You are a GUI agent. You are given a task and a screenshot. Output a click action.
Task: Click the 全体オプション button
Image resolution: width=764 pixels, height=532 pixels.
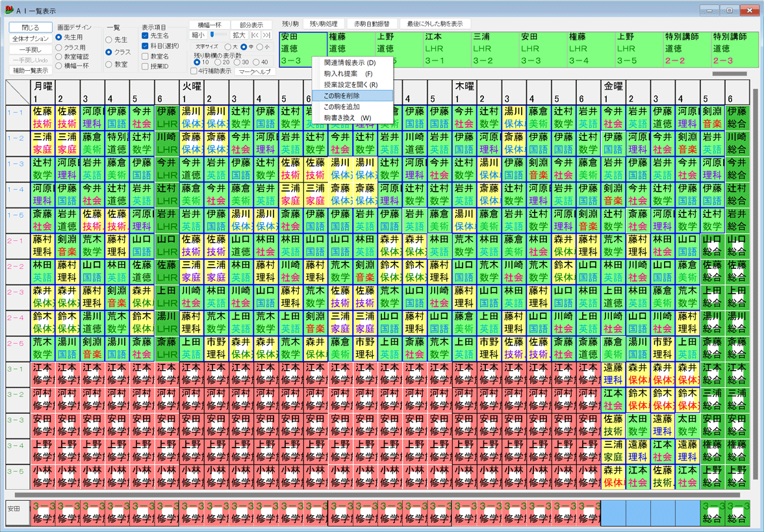click(31, 39)
